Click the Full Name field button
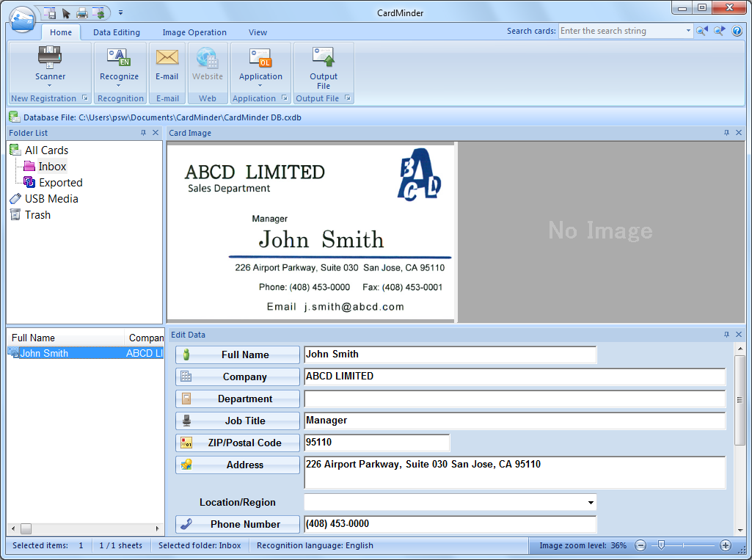This screenshot has height=560, width=752. coord(238,354)
